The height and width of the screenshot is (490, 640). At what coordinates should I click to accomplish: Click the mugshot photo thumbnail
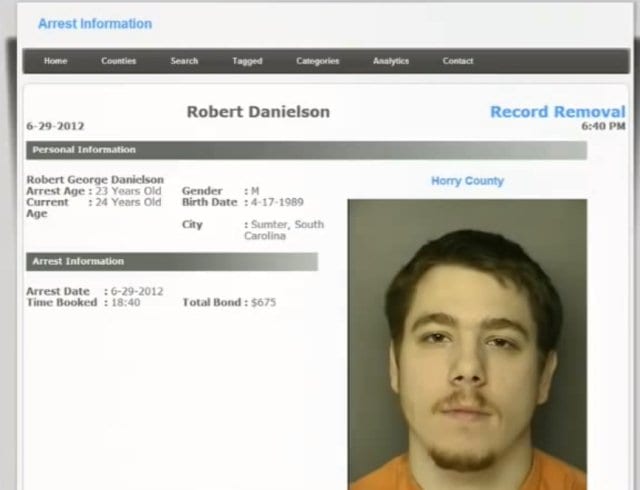tap(467, 345)
